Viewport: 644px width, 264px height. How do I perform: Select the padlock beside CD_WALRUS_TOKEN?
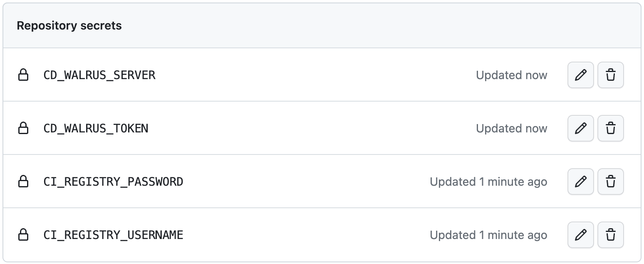click(x=24, y=128)
